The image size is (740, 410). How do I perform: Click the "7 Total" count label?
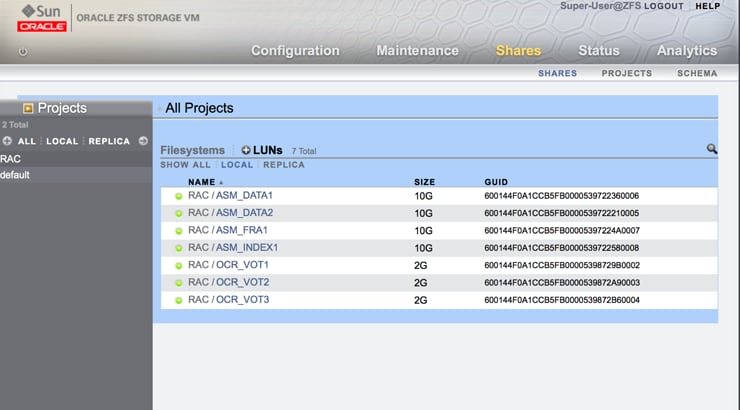tap(303, 151)
